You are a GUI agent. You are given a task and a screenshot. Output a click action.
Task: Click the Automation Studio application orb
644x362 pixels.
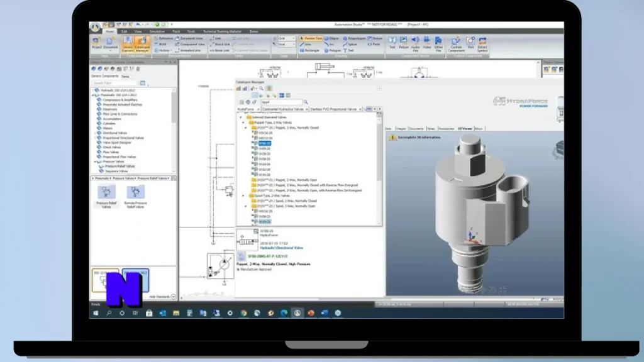click(96, 27)
